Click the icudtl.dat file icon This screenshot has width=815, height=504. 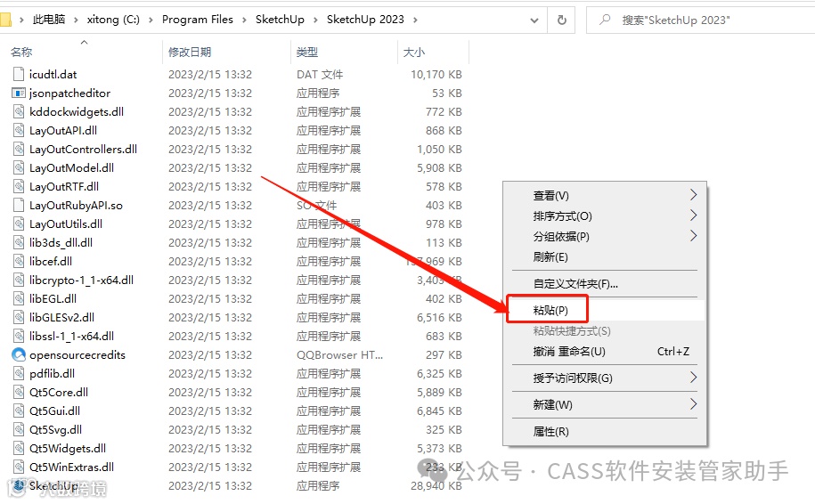19,74
